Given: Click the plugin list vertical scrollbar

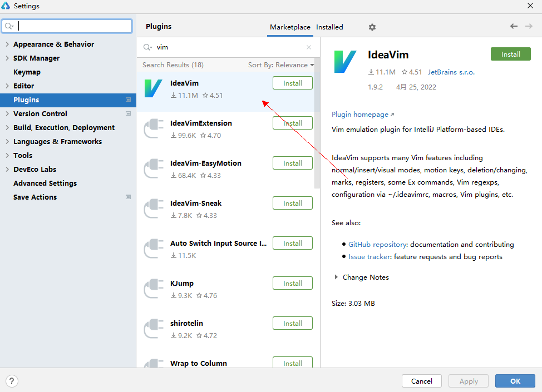Looking at the screenshot, I should (x=317, y=123).
